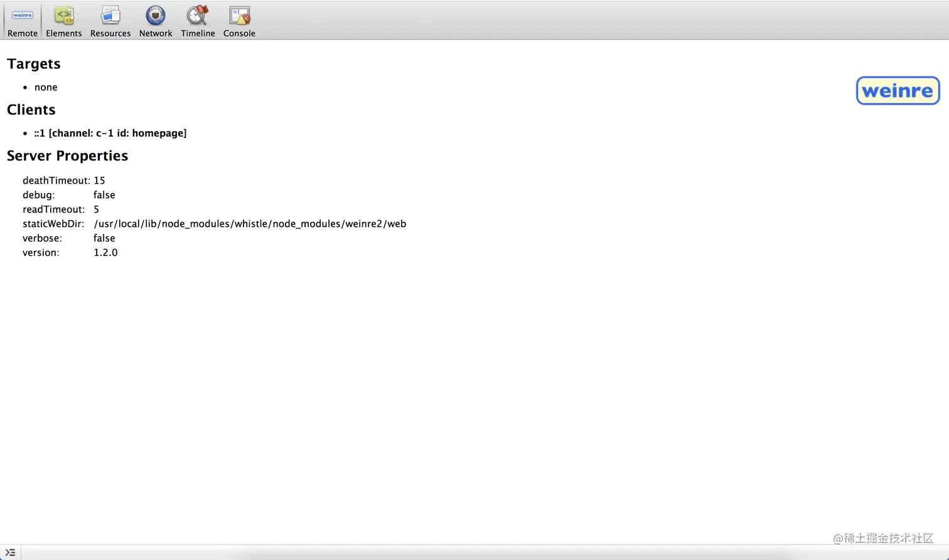The width and height of the screenshot is (949, 560).
Task: Click the staticWebDir label
Action: click(x=53, y=224)
